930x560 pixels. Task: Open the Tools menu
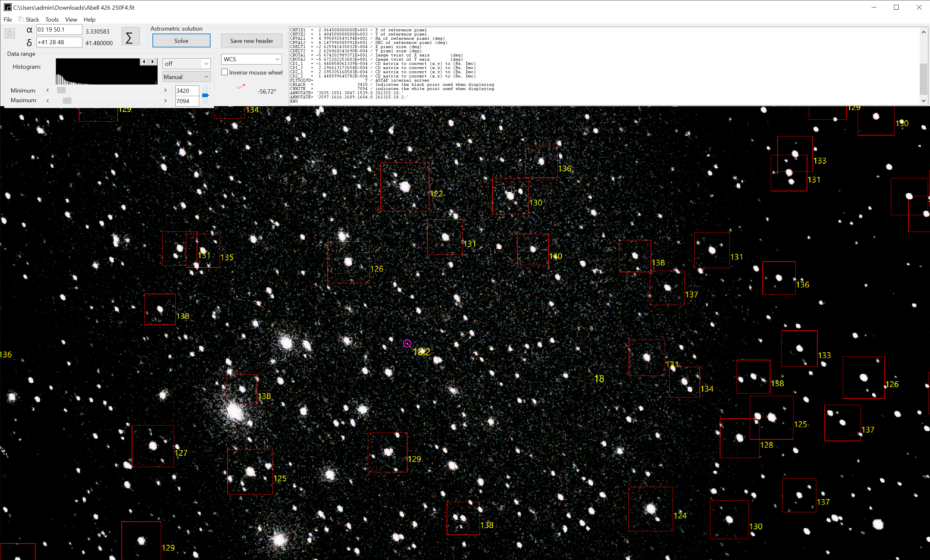[52, 20]
